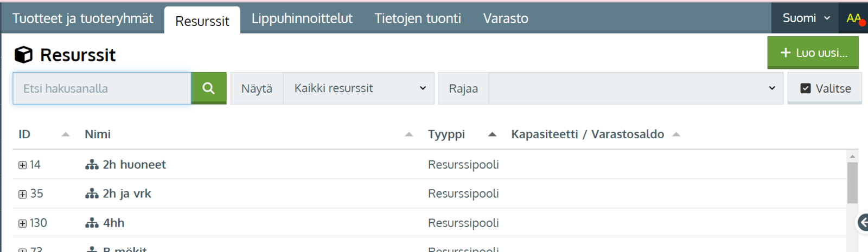Expand row 14 with the plus box
Screen dimensions: 868x252
pos(23,165)
